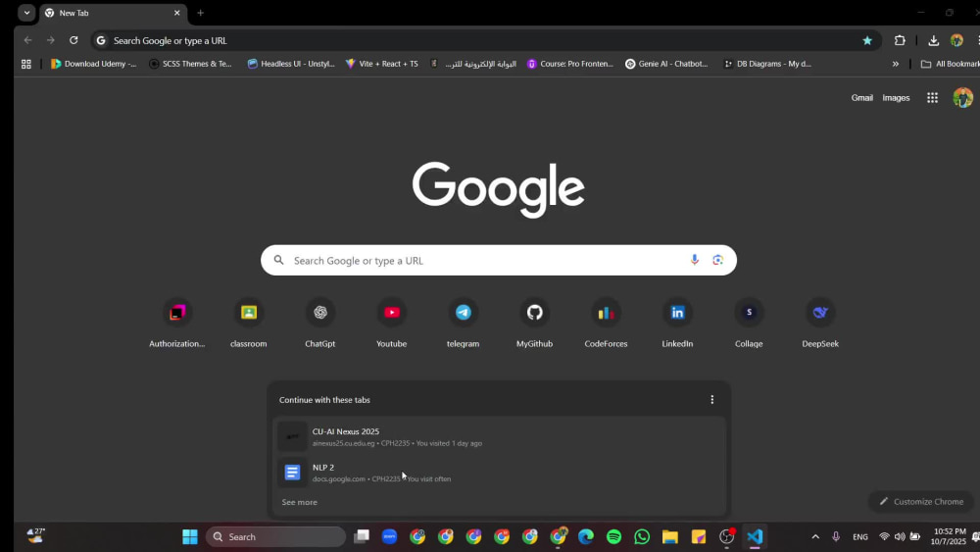Click the Windows taskbar Search field
This screenshot has width=980, height=552.
275,536
